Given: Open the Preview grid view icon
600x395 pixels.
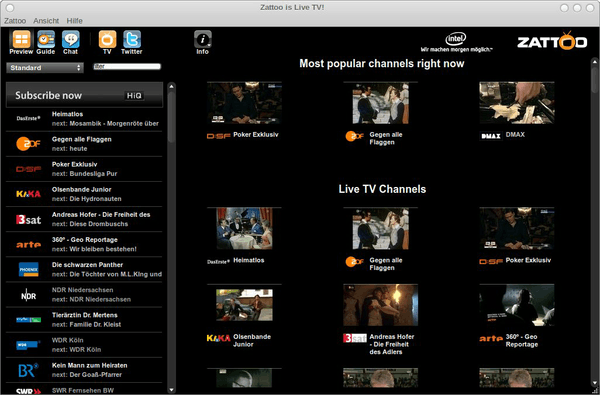Looking at the screenshot, I should point(21,39).
